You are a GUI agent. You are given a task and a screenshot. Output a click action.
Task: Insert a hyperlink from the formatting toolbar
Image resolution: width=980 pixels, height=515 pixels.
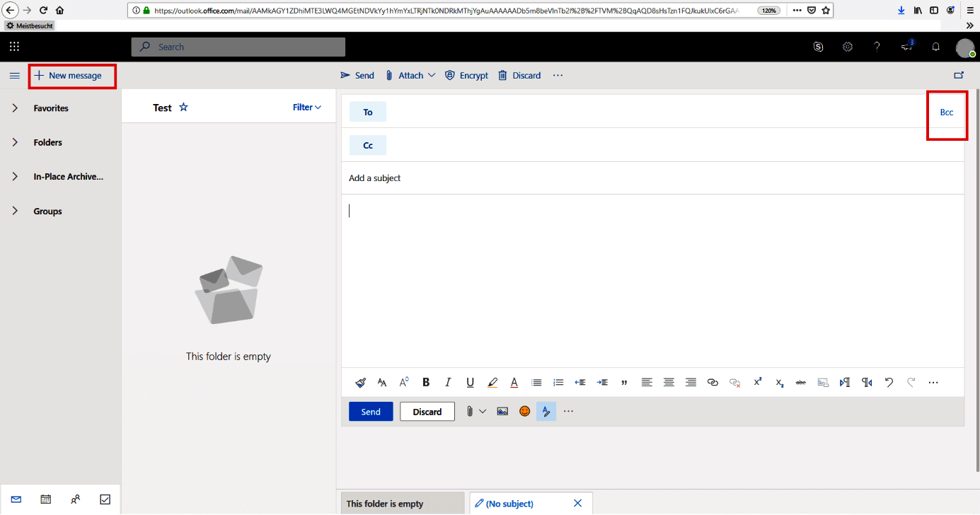click(x=713, y=382)
